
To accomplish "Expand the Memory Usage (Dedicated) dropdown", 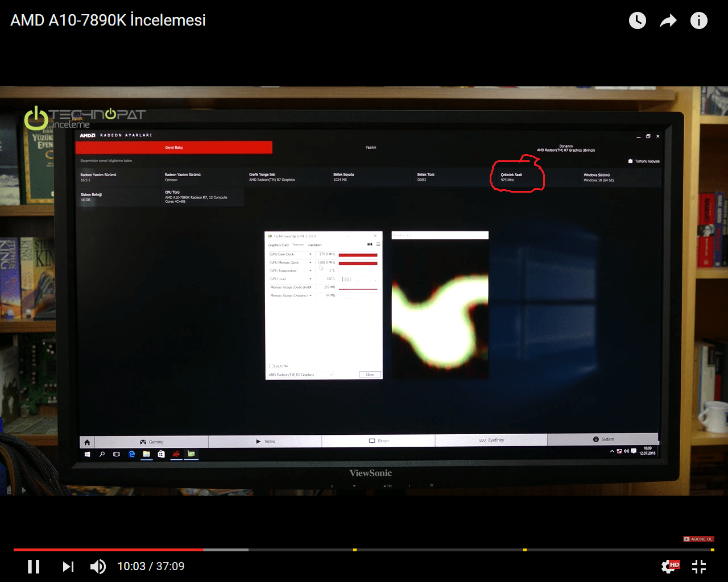I will [311, 287].
